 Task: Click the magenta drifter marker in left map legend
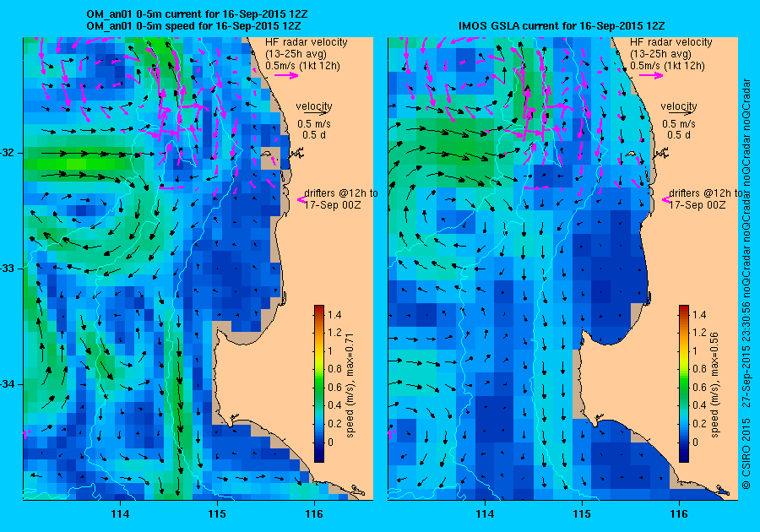301,199
